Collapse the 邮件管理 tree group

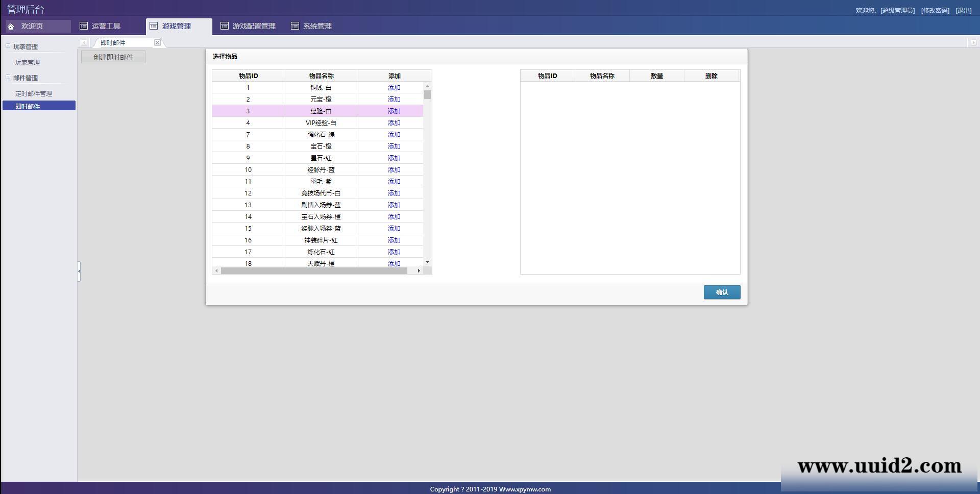click(x=8, y=77)
